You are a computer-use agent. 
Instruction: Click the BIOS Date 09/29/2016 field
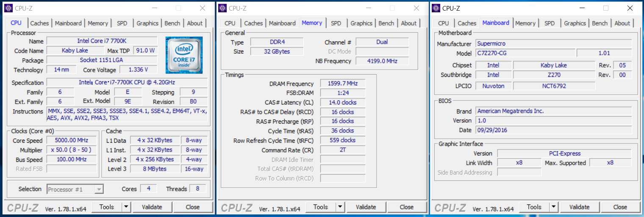(x=553, y=130)
